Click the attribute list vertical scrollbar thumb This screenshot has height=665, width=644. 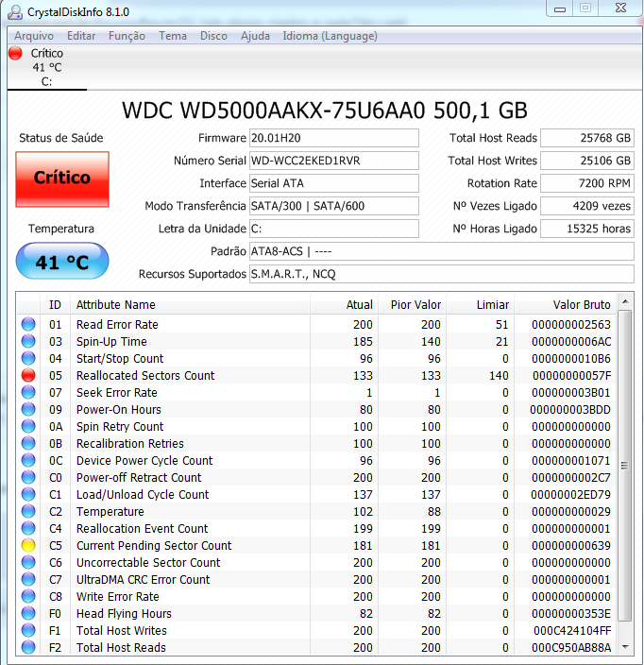click(x=624, y=466)
